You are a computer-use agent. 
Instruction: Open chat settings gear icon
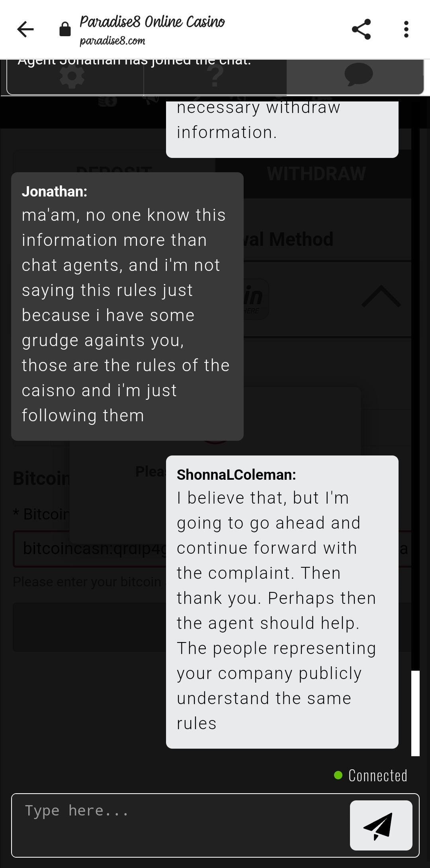pos(72,77)
